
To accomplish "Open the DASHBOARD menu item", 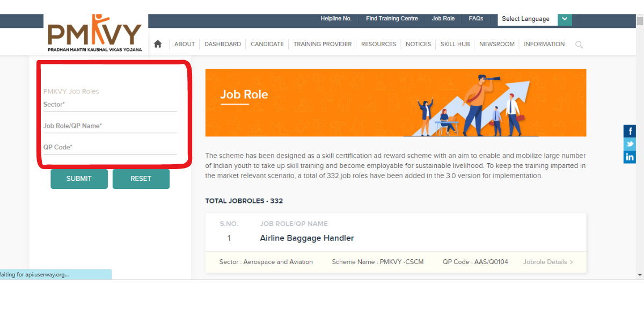I will [x=222, y=44].
